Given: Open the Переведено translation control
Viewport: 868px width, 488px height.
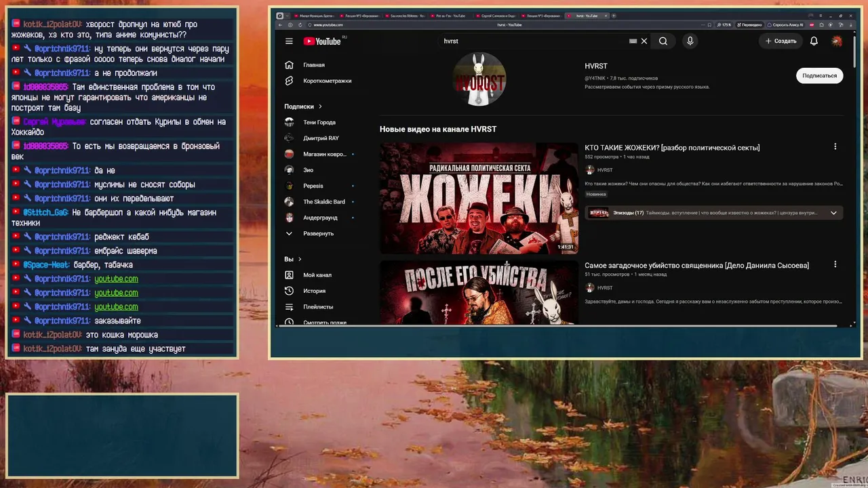Looking at the screenshot, I should tap(749, 25).
